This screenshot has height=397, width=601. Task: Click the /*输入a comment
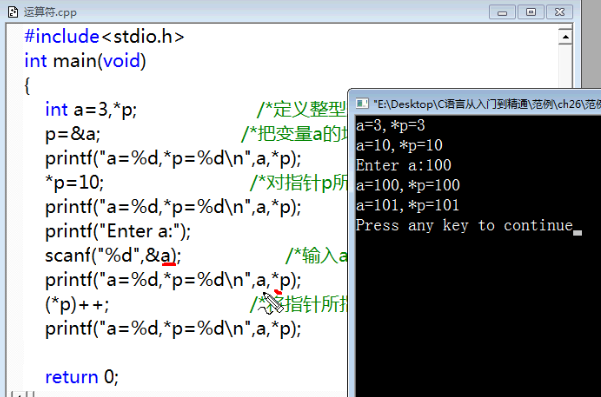[317, 256]
